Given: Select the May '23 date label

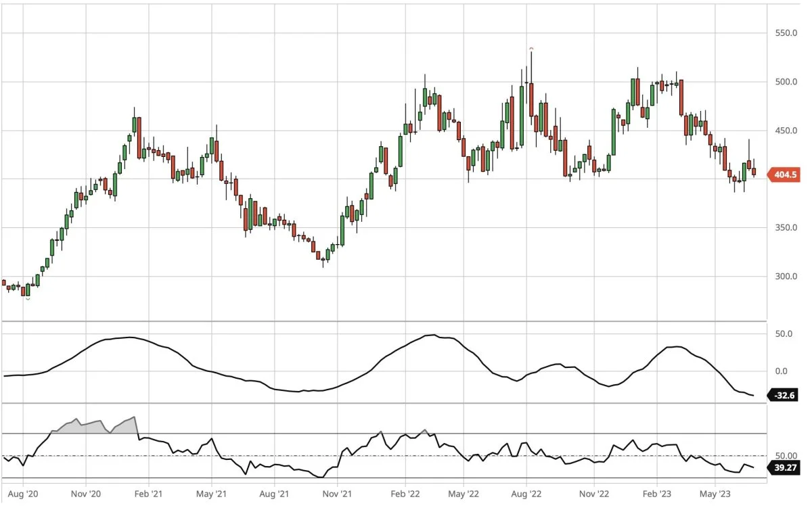Looking at the screenshot, I should 715,494.
